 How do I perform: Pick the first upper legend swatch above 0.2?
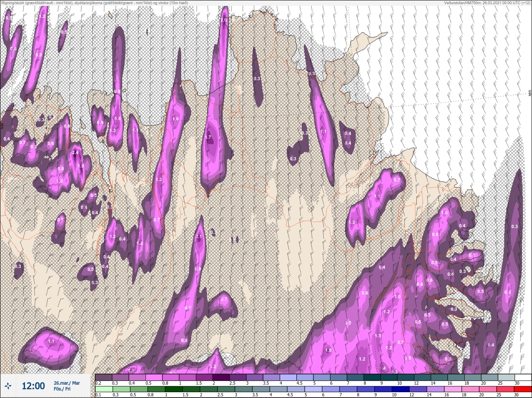tap(103, 377)
